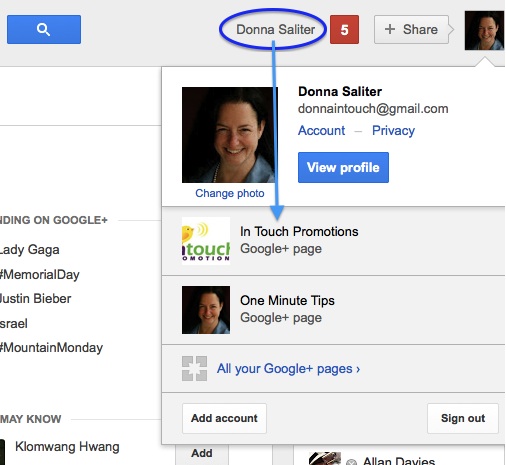
Task: Open trending hashtag #MemorialDay
Action: 40,275
